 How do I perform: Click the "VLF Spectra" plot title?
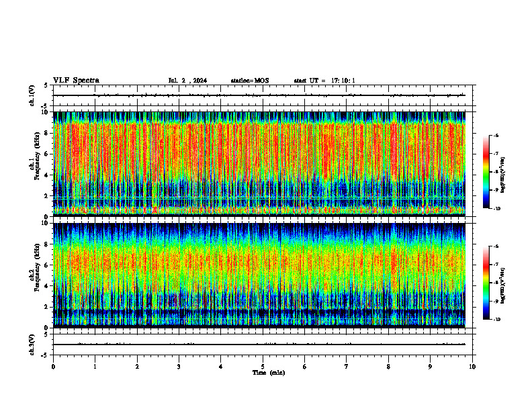(x=76, y=81)
